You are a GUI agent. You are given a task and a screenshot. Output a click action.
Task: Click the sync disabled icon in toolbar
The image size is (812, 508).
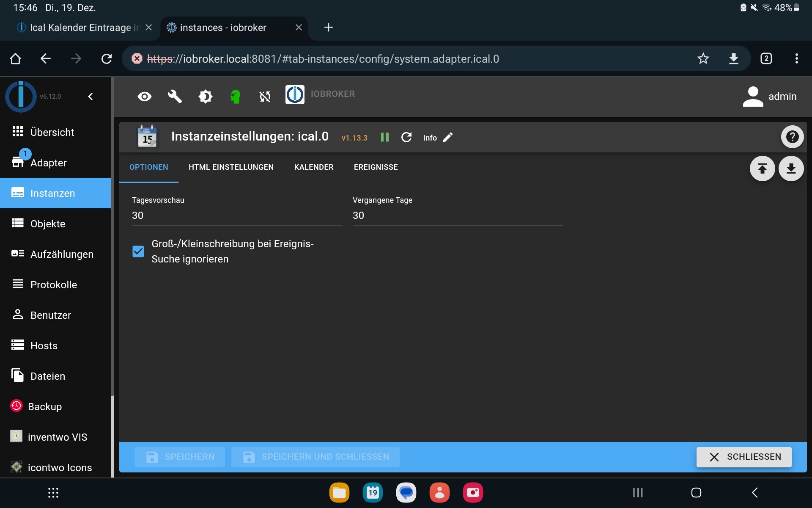click(265, 97)
